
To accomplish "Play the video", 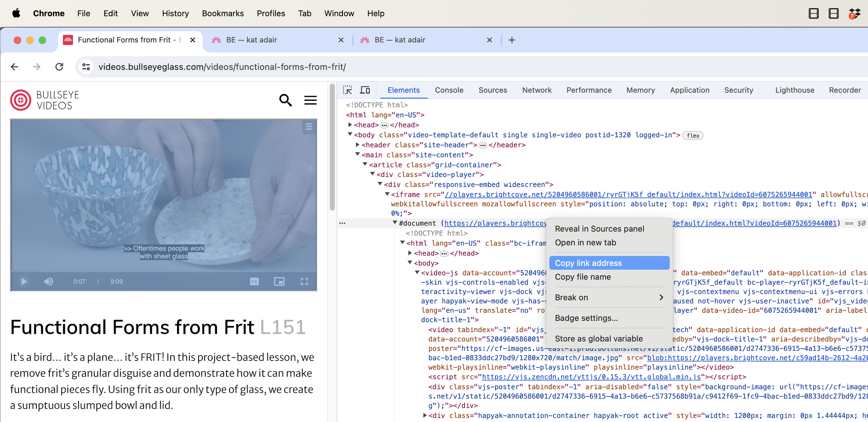I will (24, 282).
